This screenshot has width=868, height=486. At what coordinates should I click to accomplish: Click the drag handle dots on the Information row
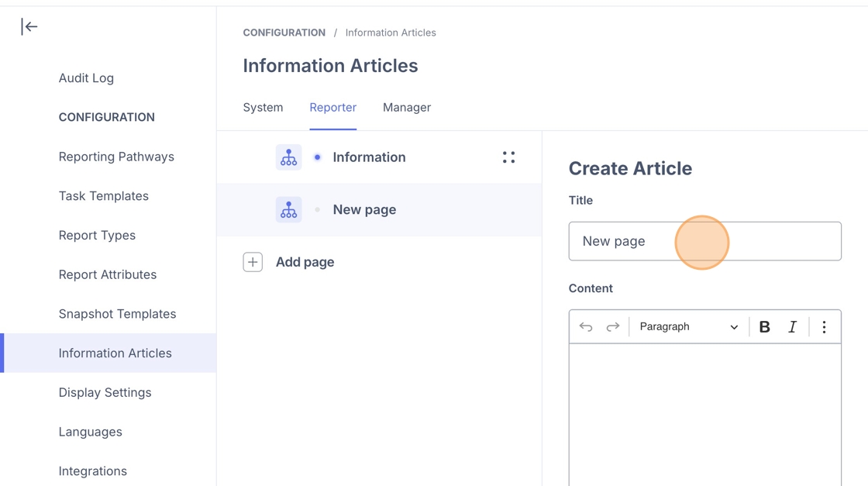[x=508, y=157]
